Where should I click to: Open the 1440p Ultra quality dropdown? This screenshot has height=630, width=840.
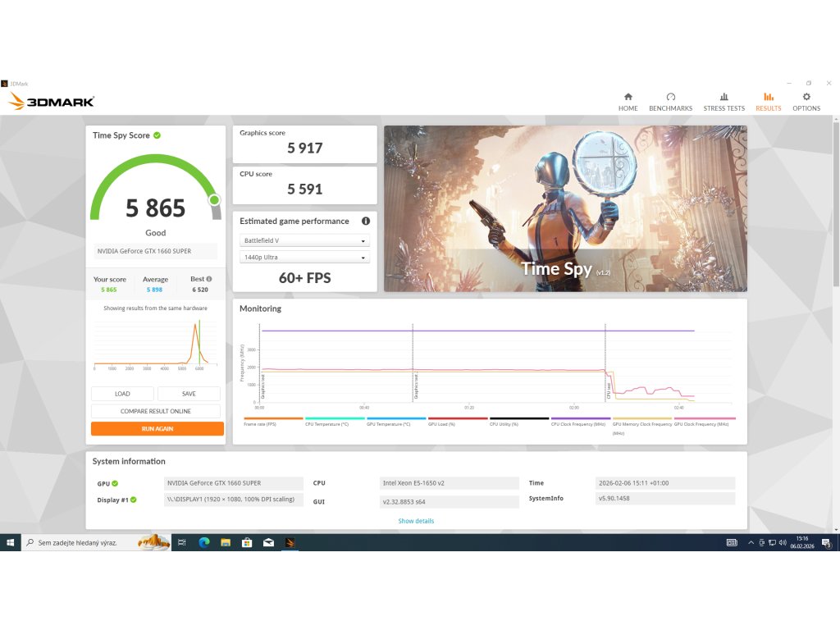point(304,258)
